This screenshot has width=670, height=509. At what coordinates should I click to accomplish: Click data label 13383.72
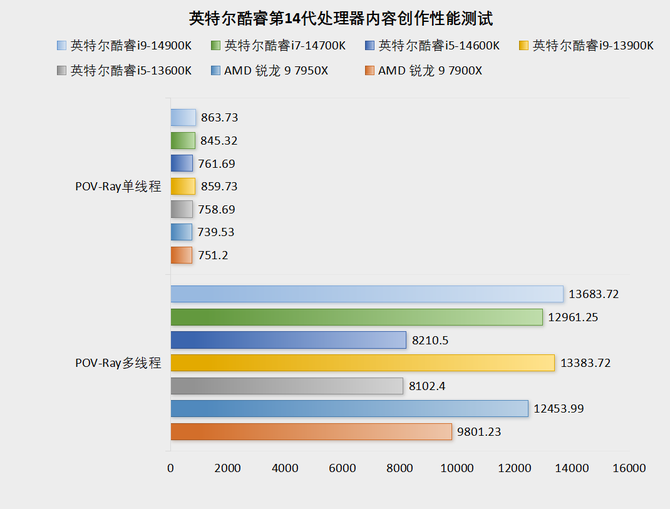tap(585, 363)
